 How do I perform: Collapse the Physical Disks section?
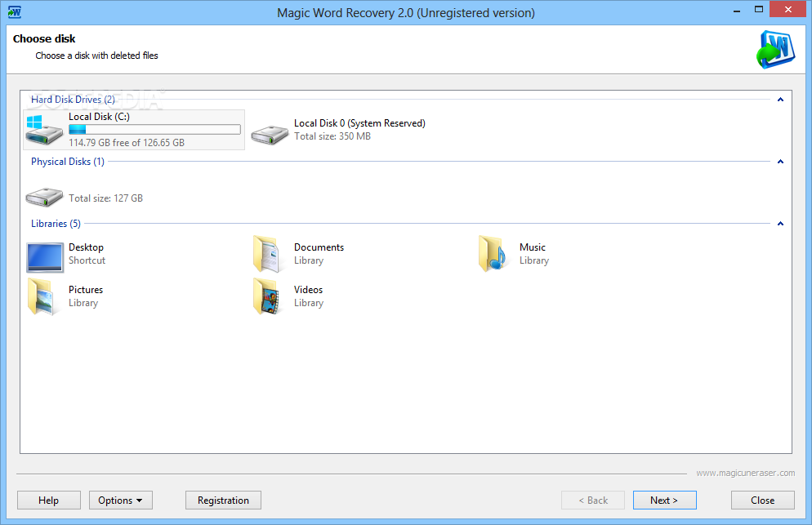(780, 162)
